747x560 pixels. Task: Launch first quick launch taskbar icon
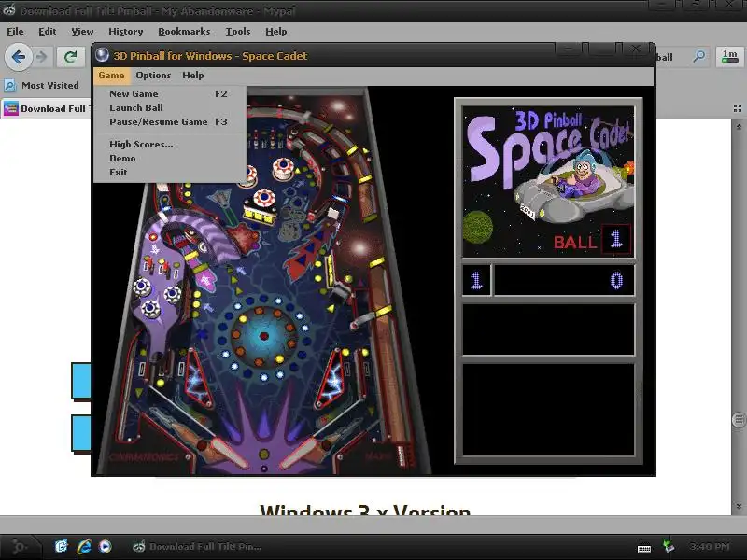(x=61, y=546)
